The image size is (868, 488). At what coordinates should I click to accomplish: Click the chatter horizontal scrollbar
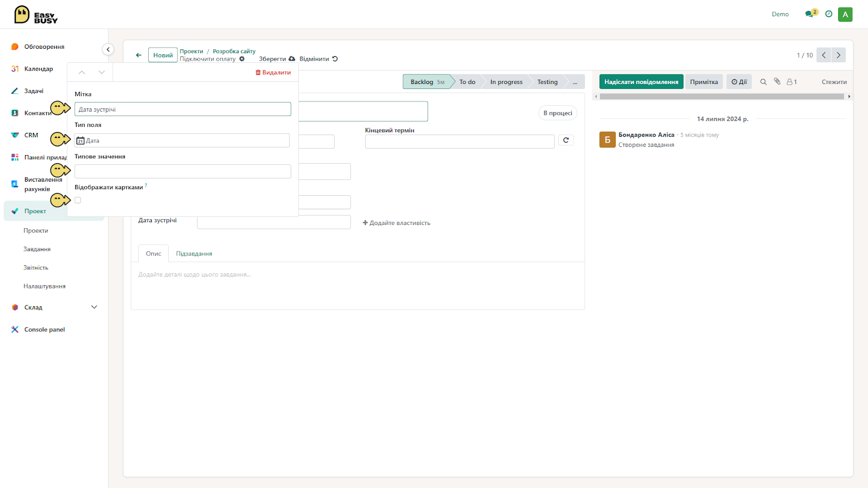[722, 97]
